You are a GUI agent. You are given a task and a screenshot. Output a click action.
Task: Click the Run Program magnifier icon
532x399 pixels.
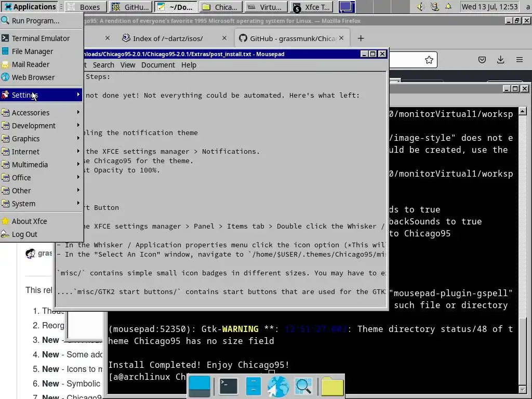pyautogui.click(x=5, y=21)
